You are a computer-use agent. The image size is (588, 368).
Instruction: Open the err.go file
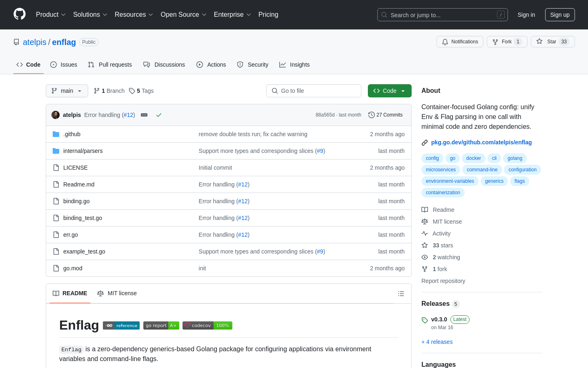click(x=71, y=235)
